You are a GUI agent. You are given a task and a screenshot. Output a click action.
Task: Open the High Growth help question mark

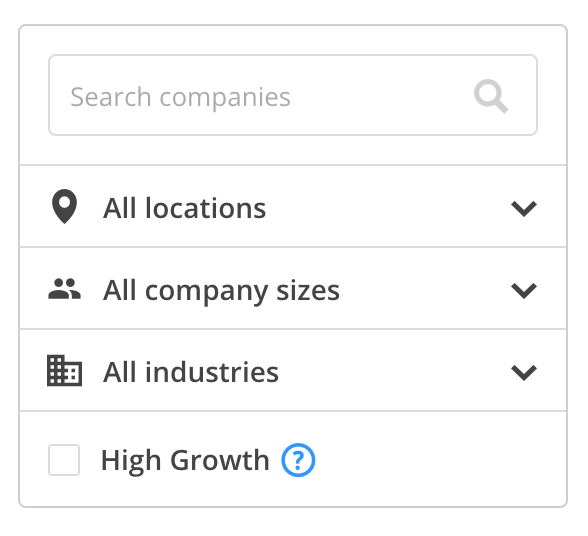pos(298,460)
